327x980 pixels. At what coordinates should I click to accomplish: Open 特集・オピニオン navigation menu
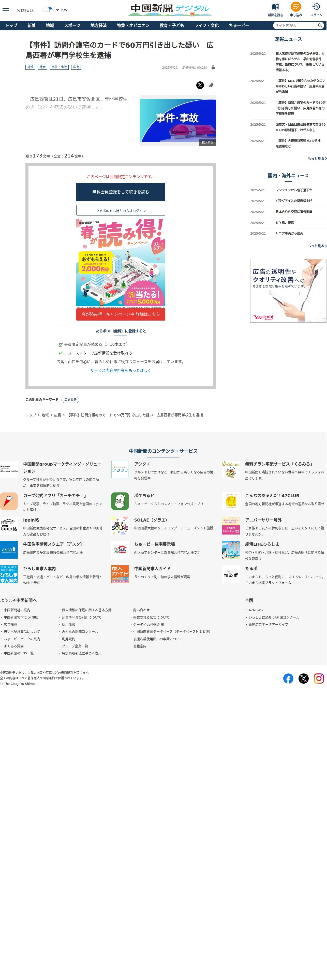pyautogui.click(x=133, y=25)
